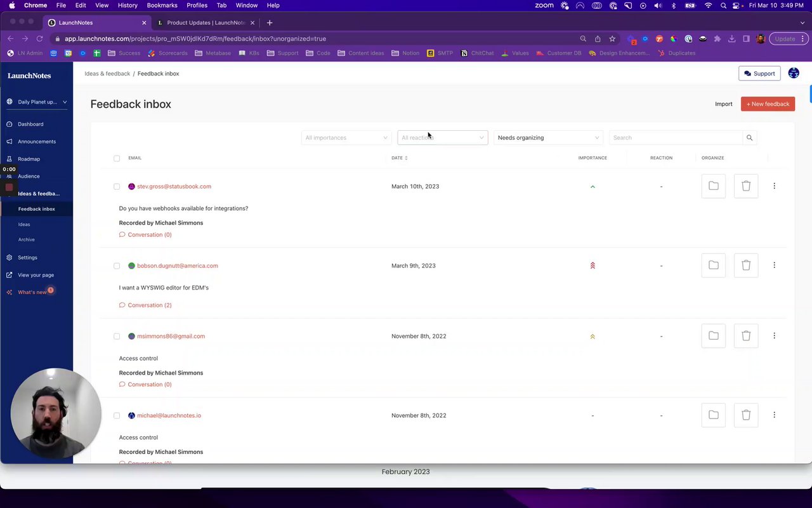Screen dimensions: 812x508
Task: Expand the Daily Planet project switcher
Action: (36, 102)
